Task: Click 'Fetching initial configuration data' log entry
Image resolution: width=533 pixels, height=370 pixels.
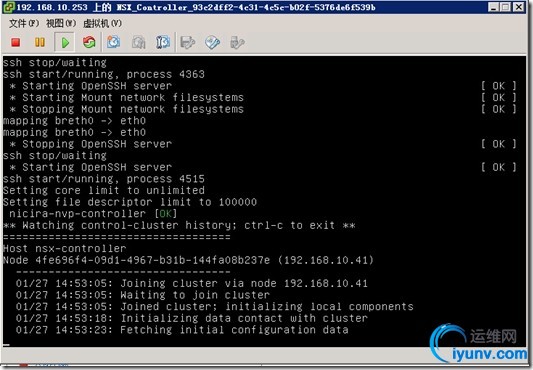Action: click(182, 330)
